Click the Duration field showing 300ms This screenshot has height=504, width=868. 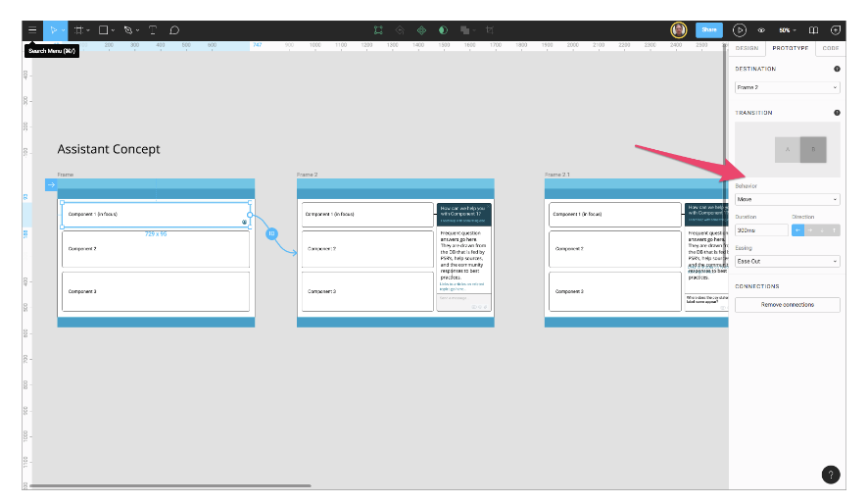click(761, 230)
